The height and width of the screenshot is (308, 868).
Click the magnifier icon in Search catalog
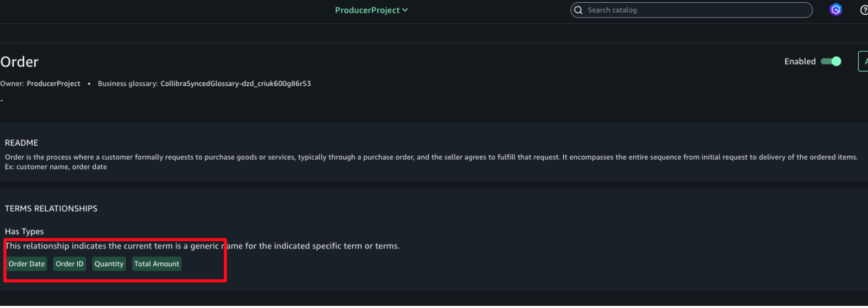pyautogui.click(x=578, y=10)
